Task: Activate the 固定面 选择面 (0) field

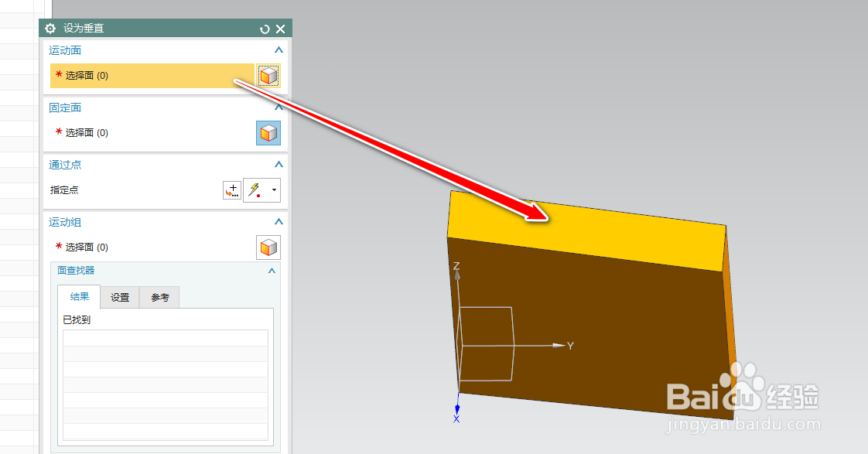Action: (x=152, y=133)
